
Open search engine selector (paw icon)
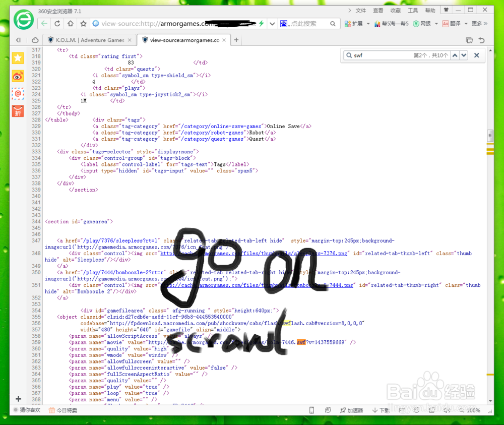pyautogui.click(x=284, y=24)
